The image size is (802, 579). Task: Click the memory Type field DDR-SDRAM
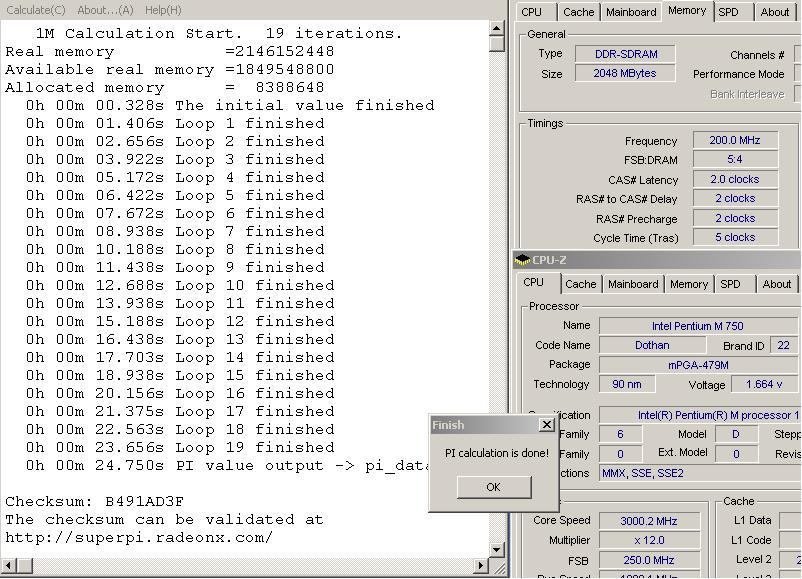tap(625, 54)
